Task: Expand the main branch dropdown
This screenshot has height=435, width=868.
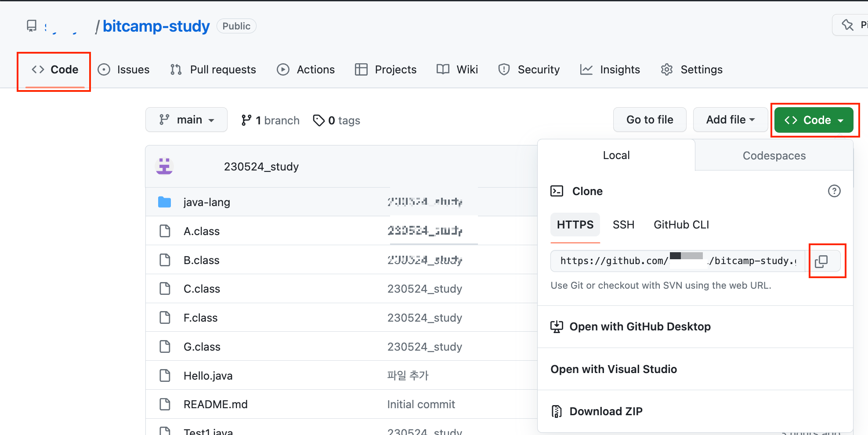Action: 186,120
